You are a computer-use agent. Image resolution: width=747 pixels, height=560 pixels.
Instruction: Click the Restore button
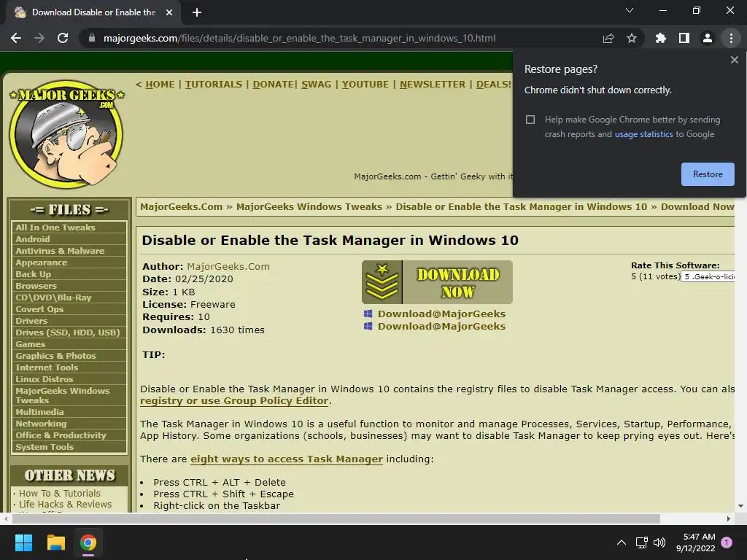tap(708, 174)
